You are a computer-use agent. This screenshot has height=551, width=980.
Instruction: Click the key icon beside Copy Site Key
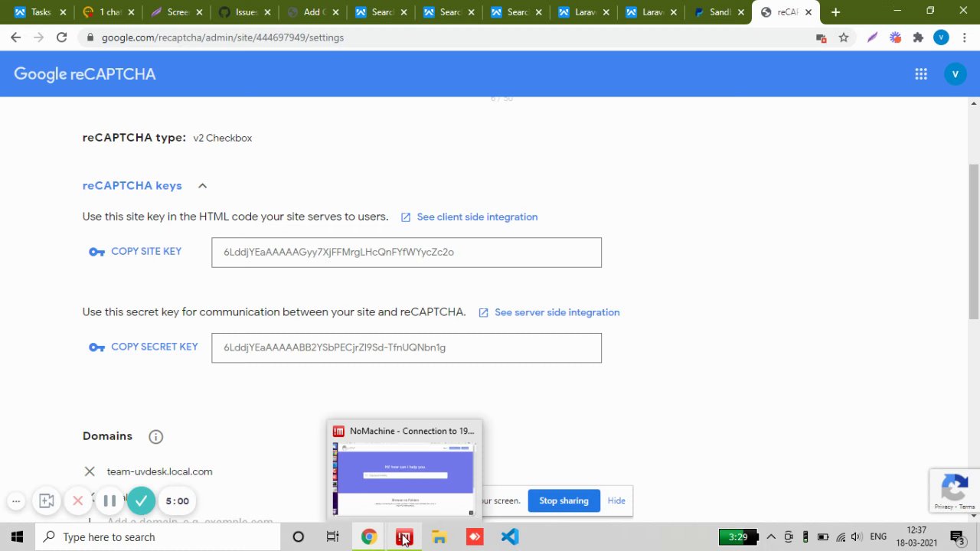(96, 252)
